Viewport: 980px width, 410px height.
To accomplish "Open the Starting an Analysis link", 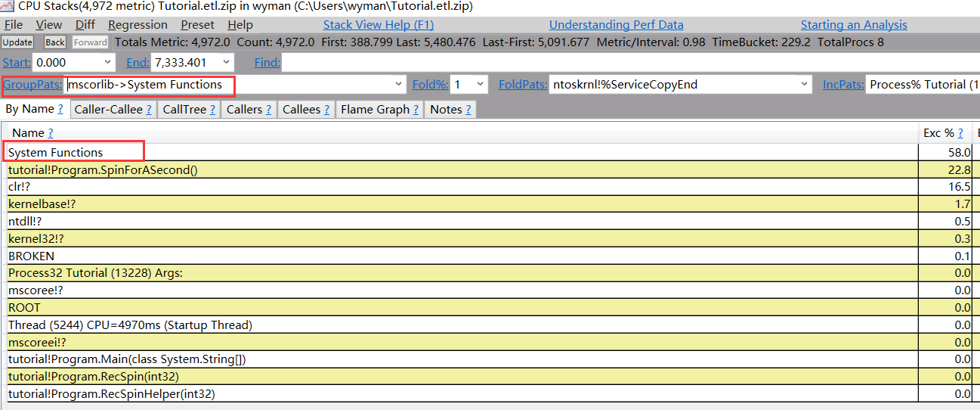I will pyautogui.click(x=854, y=25).
